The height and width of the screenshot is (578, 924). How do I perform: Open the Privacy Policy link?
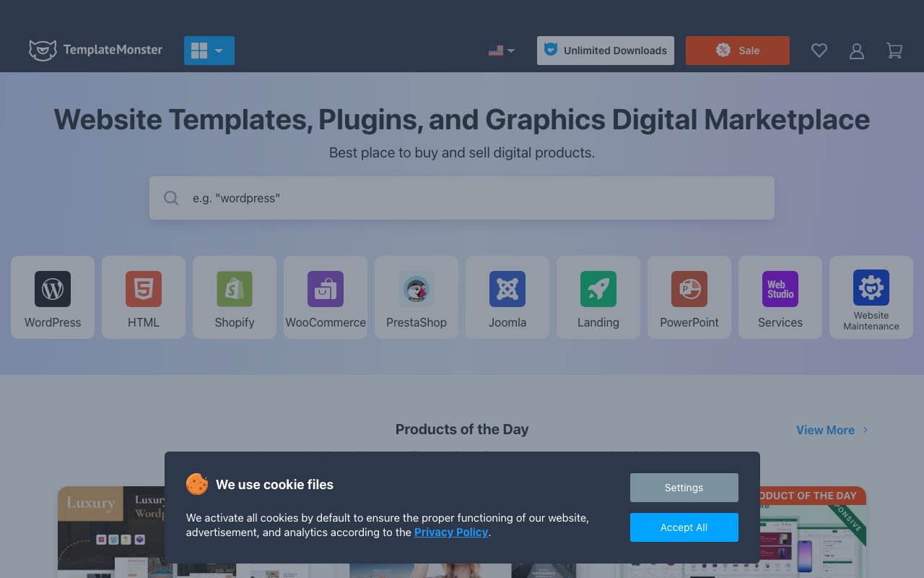click(451, 532)
